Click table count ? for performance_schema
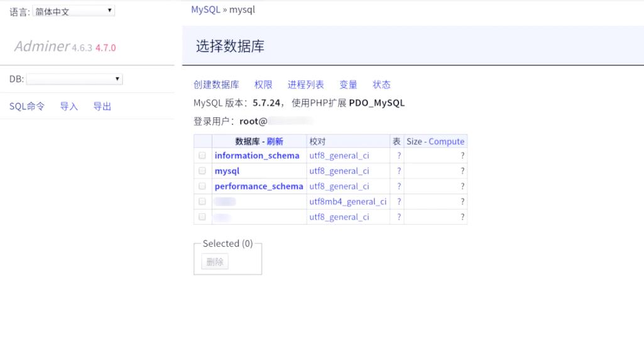This screenshot has width=644, height=364. 399,186
